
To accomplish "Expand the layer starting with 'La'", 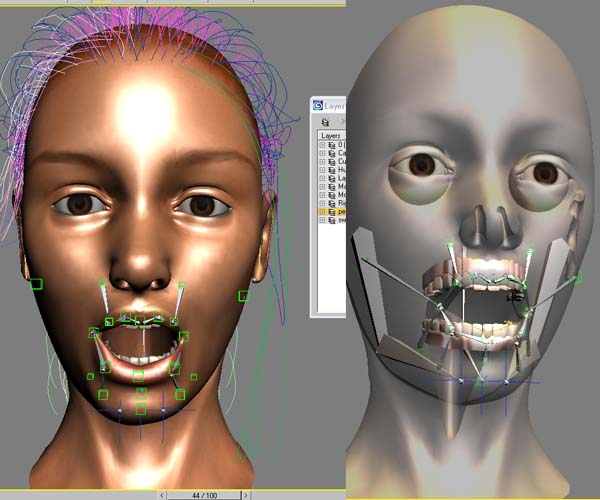I will (x=322, y=179).
